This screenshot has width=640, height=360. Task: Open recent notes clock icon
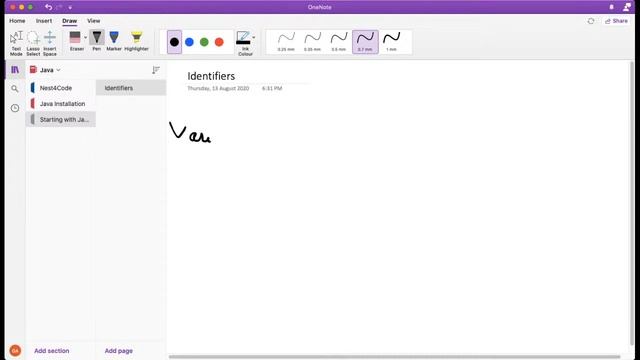(x=15, y=108)
